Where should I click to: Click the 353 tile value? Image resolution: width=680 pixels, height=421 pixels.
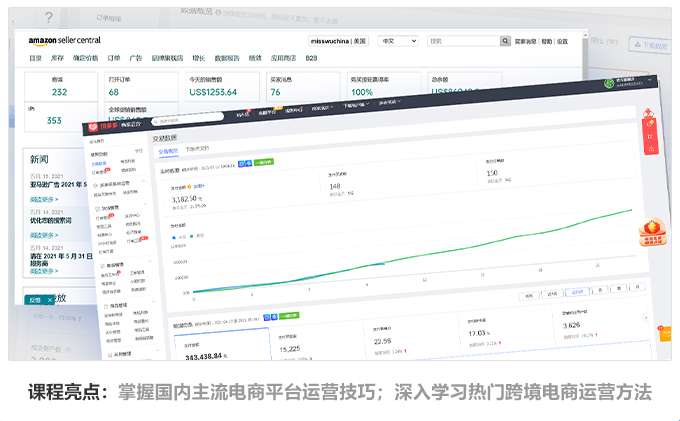(x=54, y=121)
